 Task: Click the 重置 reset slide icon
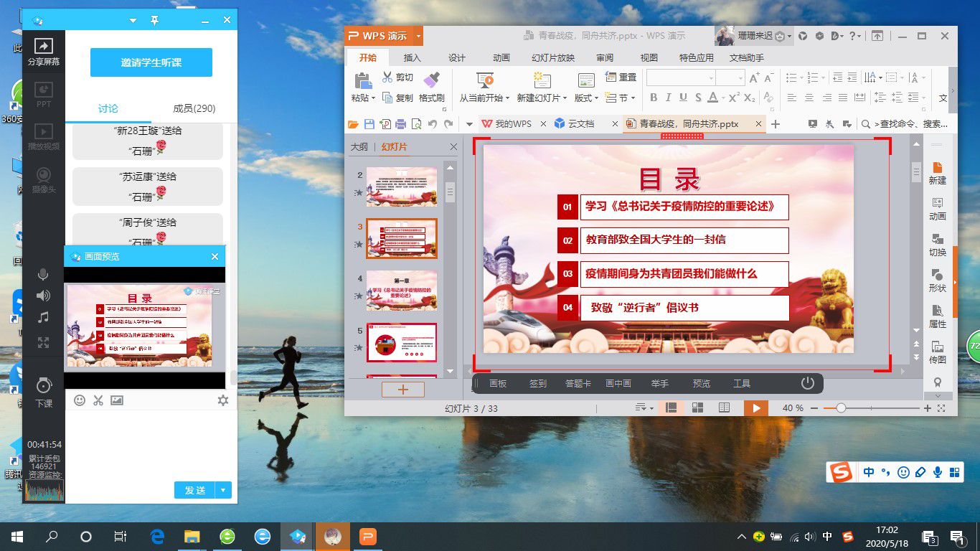(x=611, y=77)
